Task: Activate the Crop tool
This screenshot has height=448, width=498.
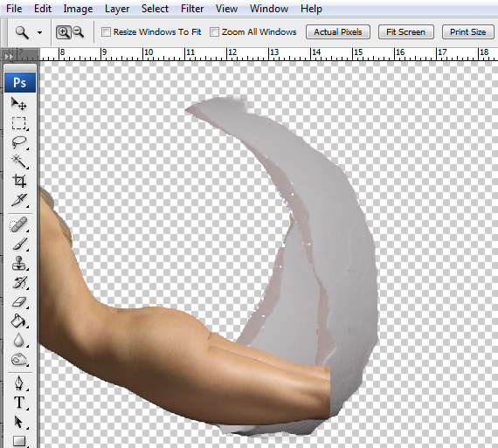Action: coord(18,181)
